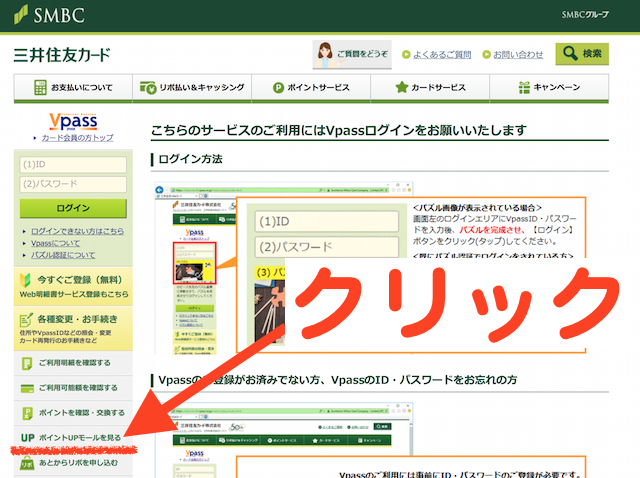The height and width of the screenshot is (478, 640).
Task: Click the SMBC logo in header
Action: (x=49, y=15)
